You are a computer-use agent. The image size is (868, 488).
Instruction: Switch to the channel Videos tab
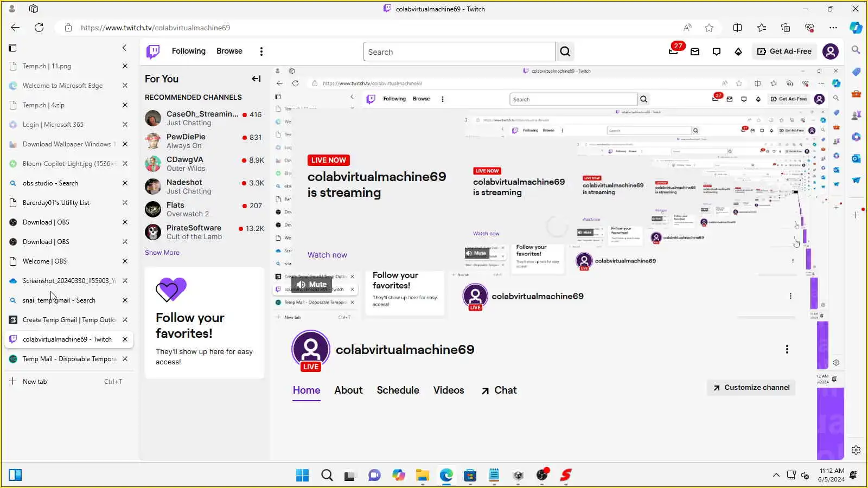pos(449,390)
